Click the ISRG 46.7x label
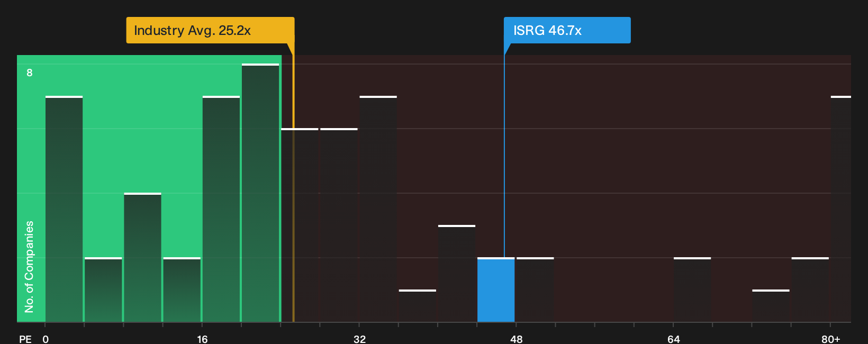Screen dimensions: 868x344 pos(567,30)
